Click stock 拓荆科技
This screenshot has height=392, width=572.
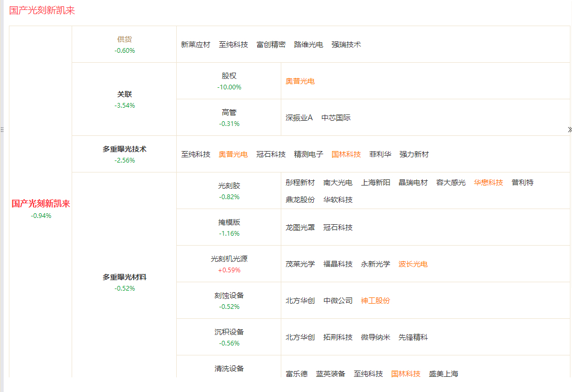click(x=338, y=337)
